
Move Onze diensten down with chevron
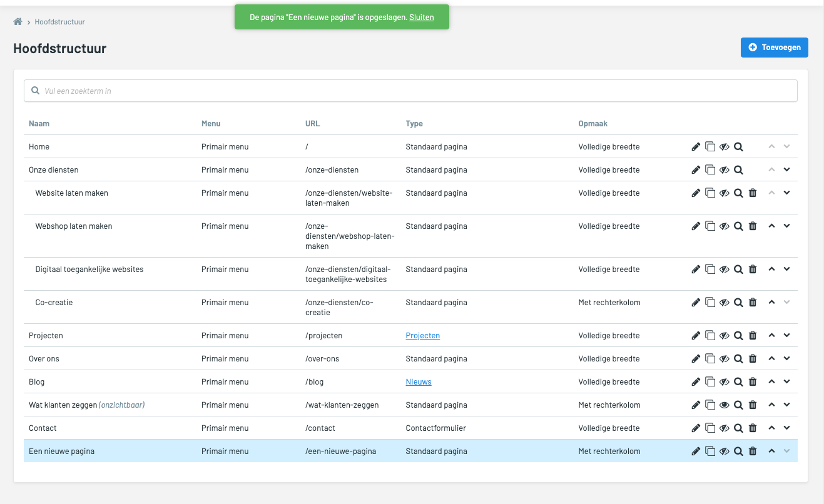787,169
